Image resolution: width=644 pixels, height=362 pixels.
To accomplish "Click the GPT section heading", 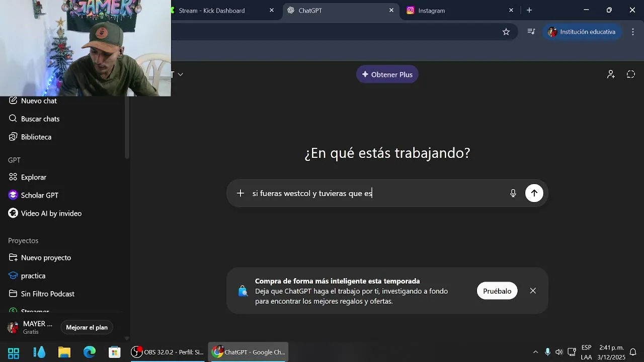I will click(x=14, y=160).
